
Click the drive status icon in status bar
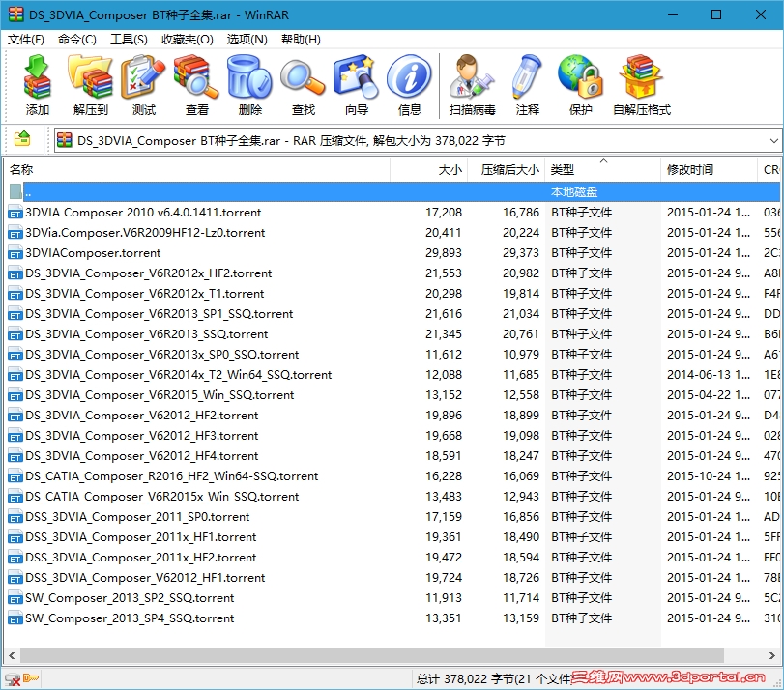coord(12,679)
